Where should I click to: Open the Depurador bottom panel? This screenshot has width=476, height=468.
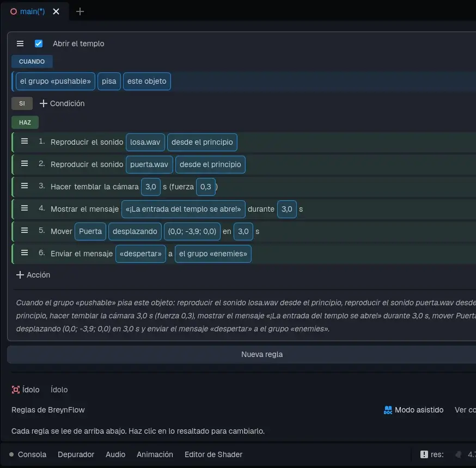(x=76, y=454)
